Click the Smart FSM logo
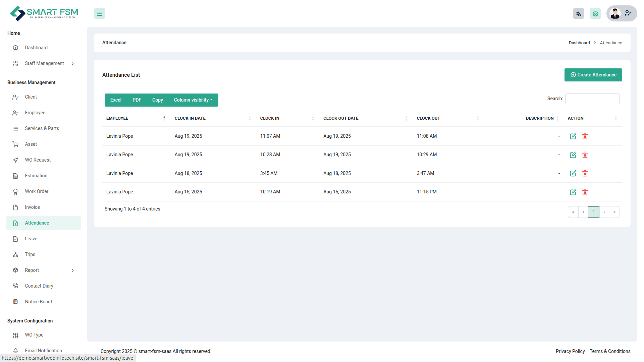Viewport: 644px width, 362px height. (44, 13)
